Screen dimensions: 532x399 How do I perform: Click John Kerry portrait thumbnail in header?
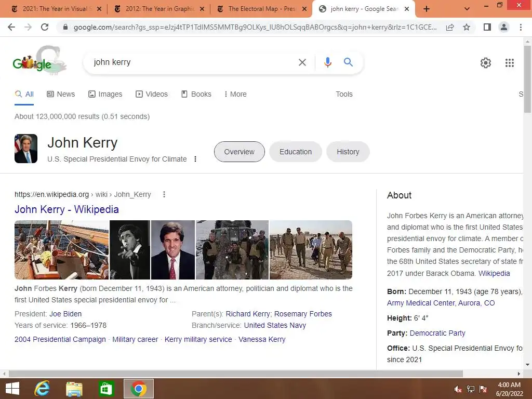tap(26, 149)
